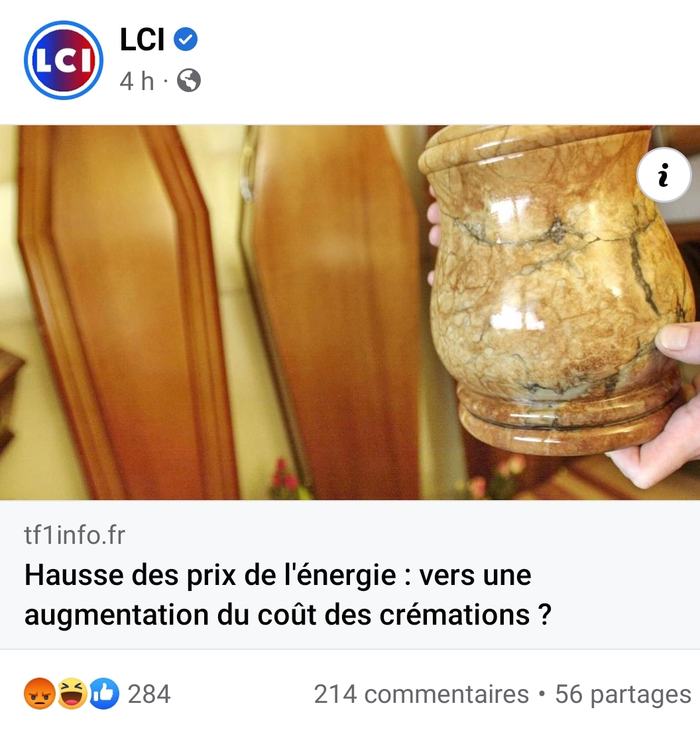Click the angry reaction emoji
Viewport: 700px width, 734px height.
click(x=39, y=694)
